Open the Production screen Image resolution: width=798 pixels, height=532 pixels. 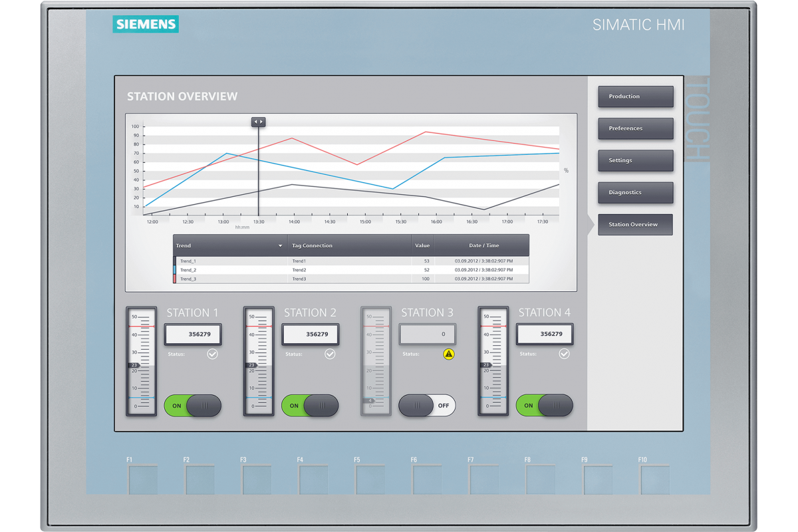tap(635, 96)
